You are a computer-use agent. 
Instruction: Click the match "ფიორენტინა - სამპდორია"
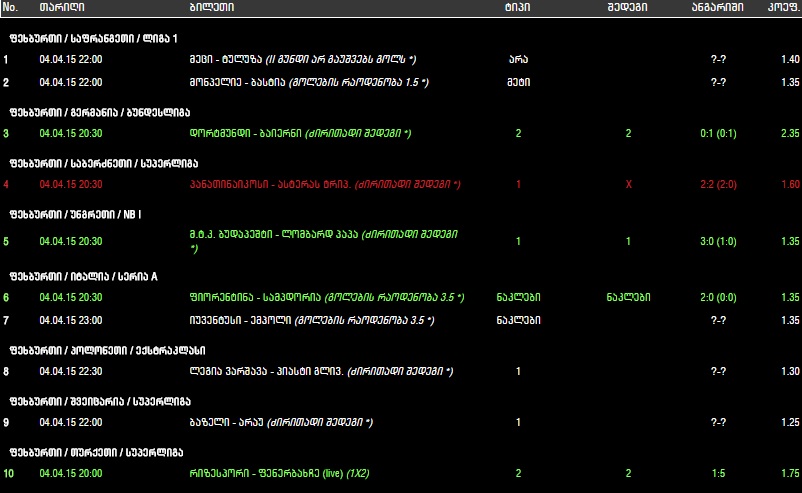tap(255, 297)
